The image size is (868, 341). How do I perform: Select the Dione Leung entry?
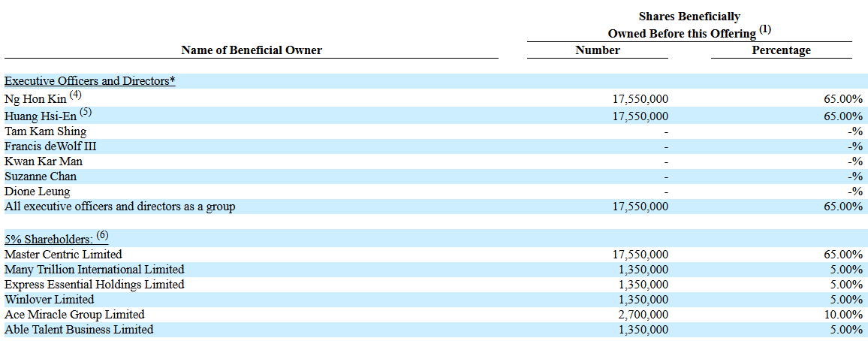(37, 192)
